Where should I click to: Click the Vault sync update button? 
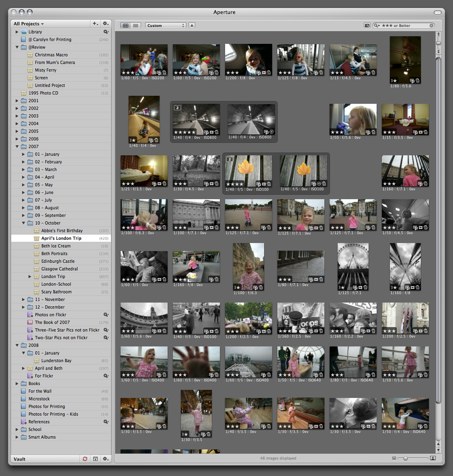[x=85, y=459]
